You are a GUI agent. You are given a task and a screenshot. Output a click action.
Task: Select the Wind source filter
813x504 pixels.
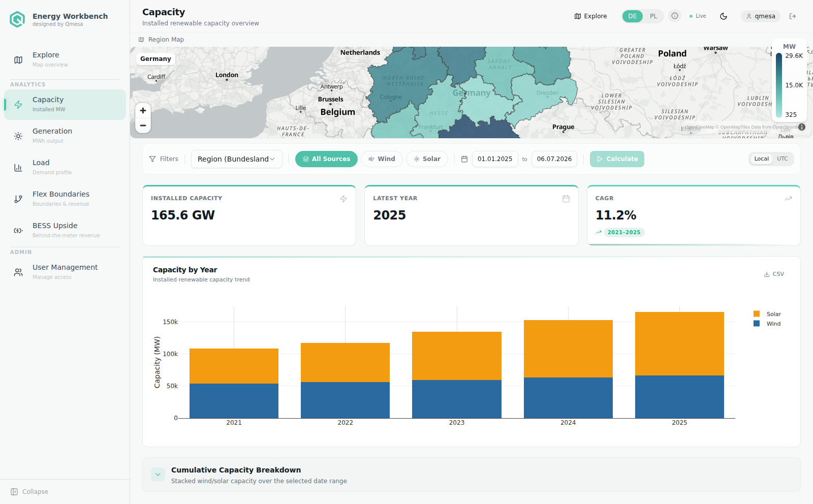[382, 159]
